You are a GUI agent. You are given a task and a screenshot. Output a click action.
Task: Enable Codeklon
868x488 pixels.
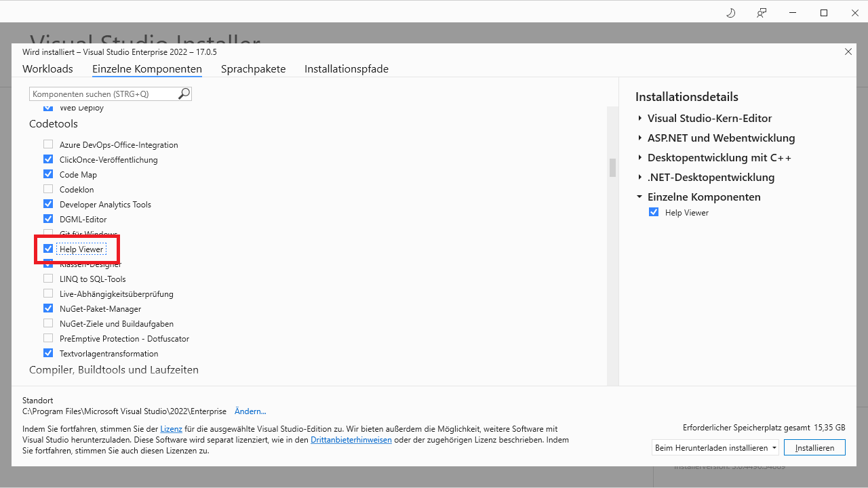click(x=47, y=188)
